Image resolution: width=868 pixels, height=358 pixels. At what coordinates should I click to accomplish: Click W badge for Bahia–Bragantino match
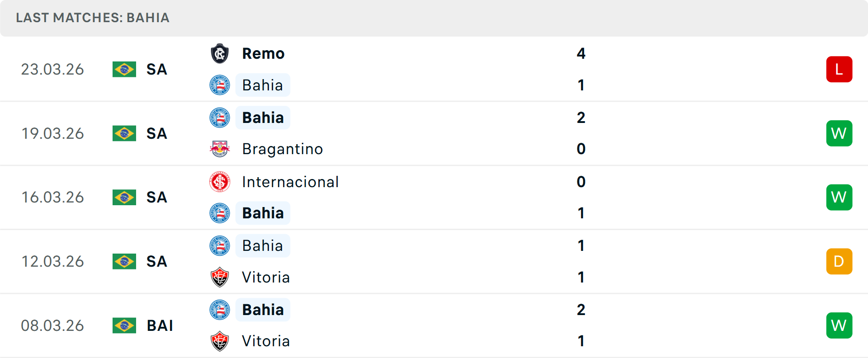[839, 133]
